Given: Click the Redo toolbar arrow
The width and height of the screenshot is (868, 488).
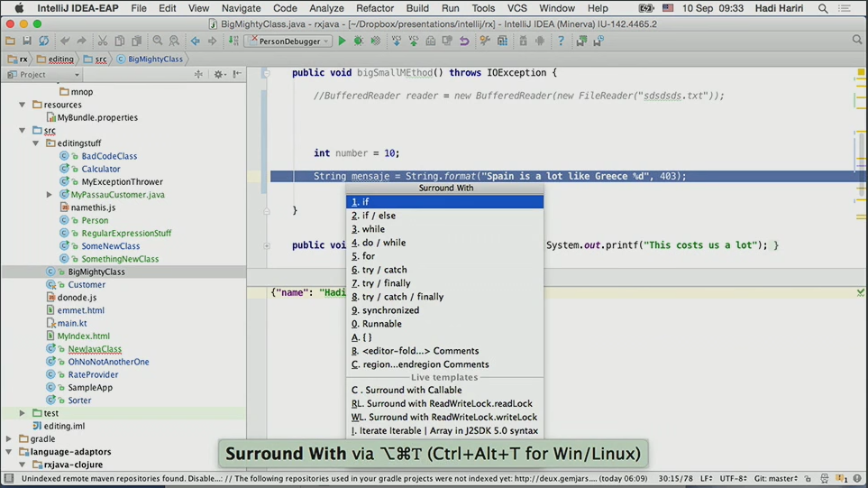Looking at the screenshot, I should point(81,41).
